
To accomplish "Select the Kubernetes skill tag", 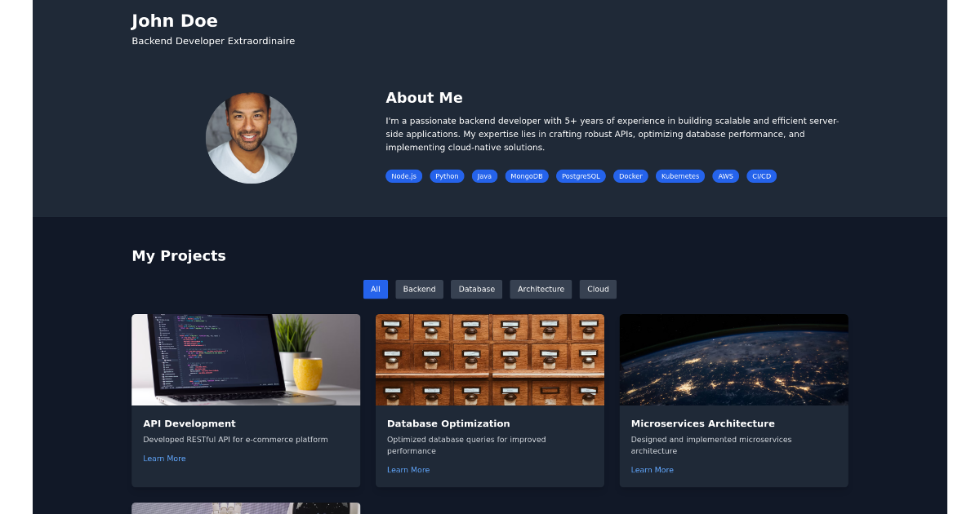I will pyautogui.click(x=680, y=175).
